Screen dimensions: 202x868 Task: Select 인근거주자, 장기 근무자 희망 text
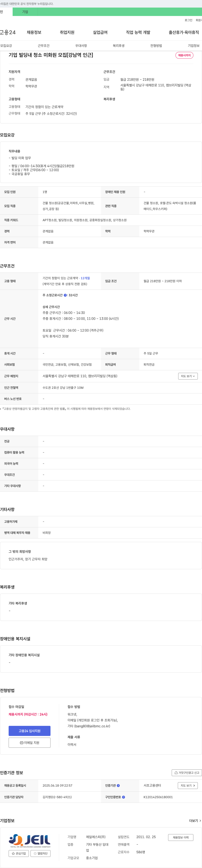click(28, 559)
